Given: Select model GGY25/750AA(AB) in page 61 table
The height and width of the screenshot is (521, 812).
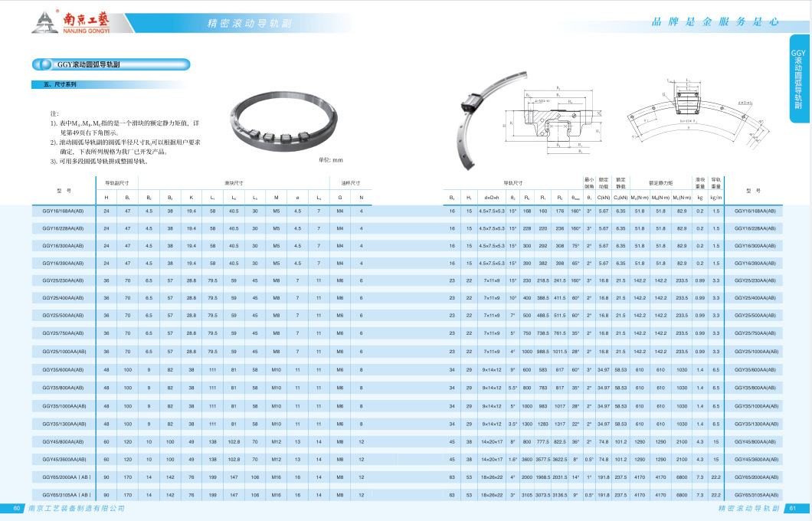Looking at the screenshot, I should tap(755, 333).
